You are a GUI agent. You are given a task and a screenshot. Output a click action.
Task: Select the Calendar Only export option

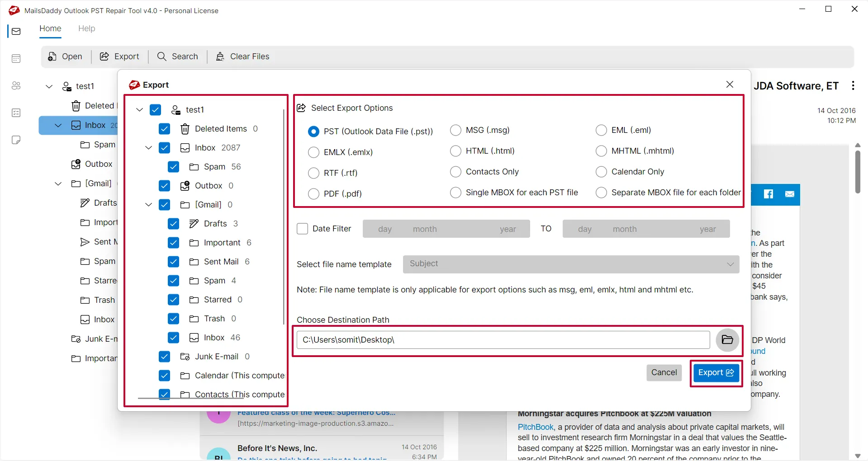[x=601, y=172]
